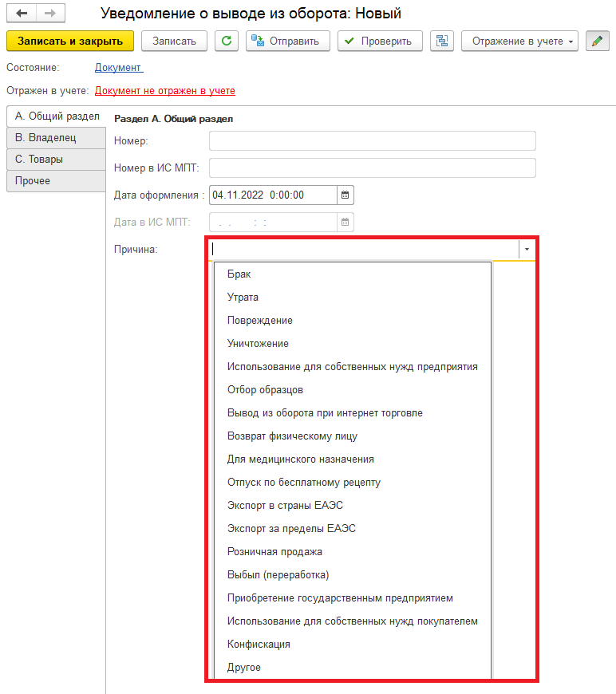Switch to B. Владелец tab

pyautogui.click(x=56, y=138)
